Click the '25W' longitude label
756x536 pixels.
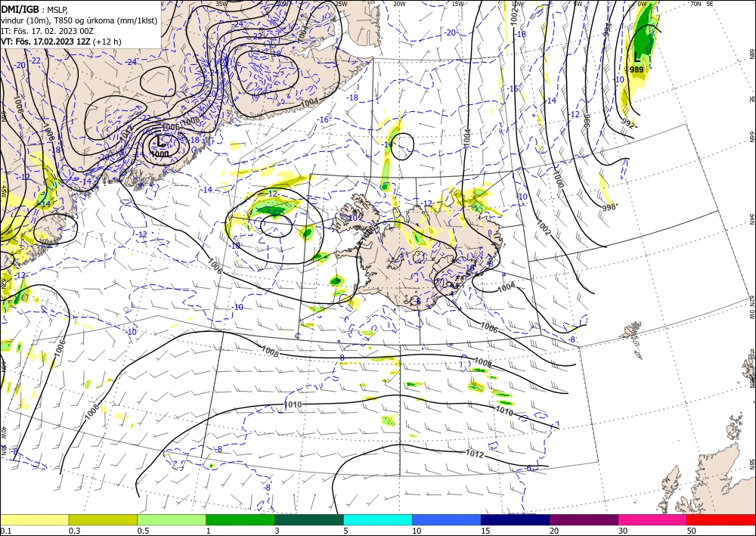point(341,4)
